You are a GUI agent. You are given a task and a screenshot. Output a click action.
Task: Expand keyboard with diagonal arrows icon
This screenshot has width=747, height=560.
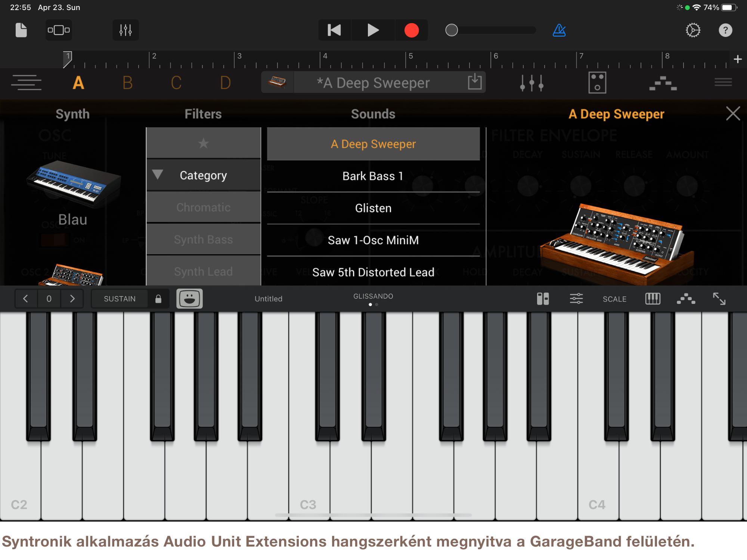point(719,299)
